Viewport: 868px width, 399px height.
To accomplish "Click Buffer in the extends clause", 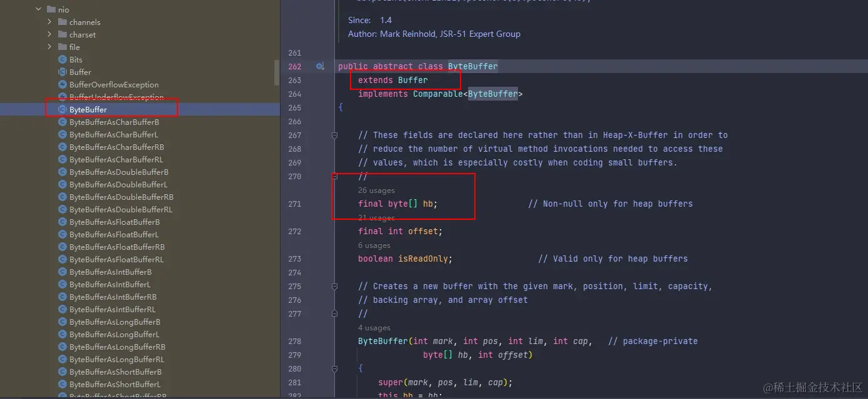I will point(413,80).
